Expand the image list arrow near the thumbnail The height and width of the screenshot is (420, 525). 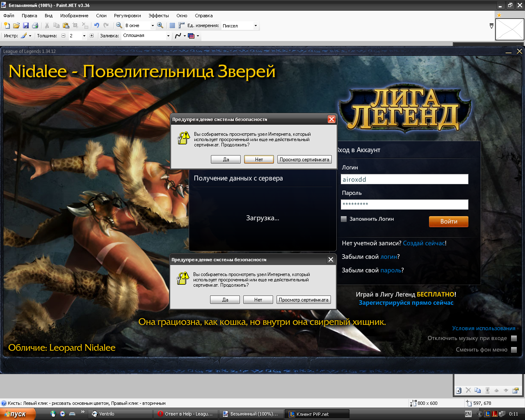click(x=491, y=26)
